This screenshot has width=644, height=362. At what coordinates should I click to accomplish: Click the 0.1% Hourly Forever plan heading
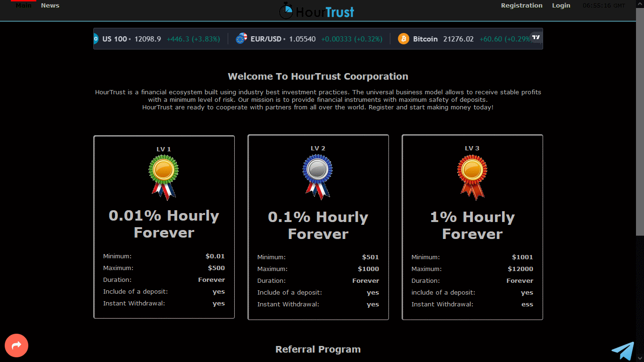318,225
